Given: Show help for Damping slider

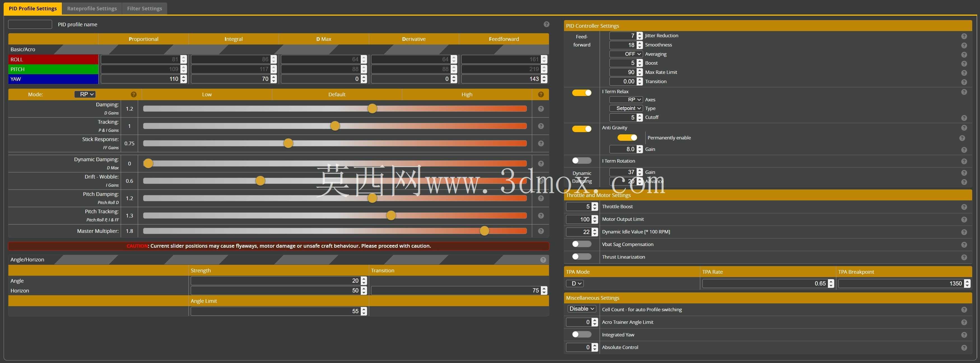Looking at the screenshot, I should click(541, 109).
